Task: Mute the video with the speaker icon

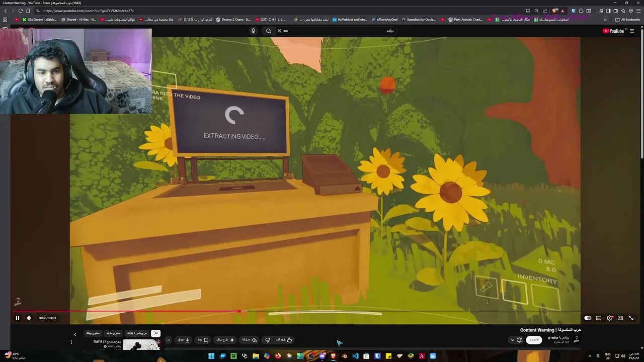Action: pos(29,318)
